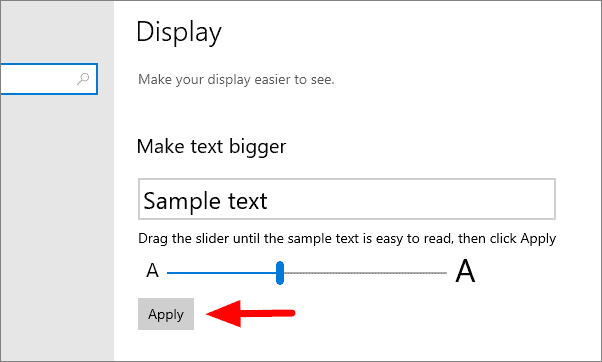Click the Display page heading
Viewport: 602px width, 362px height.
click(x=179, y=32)
